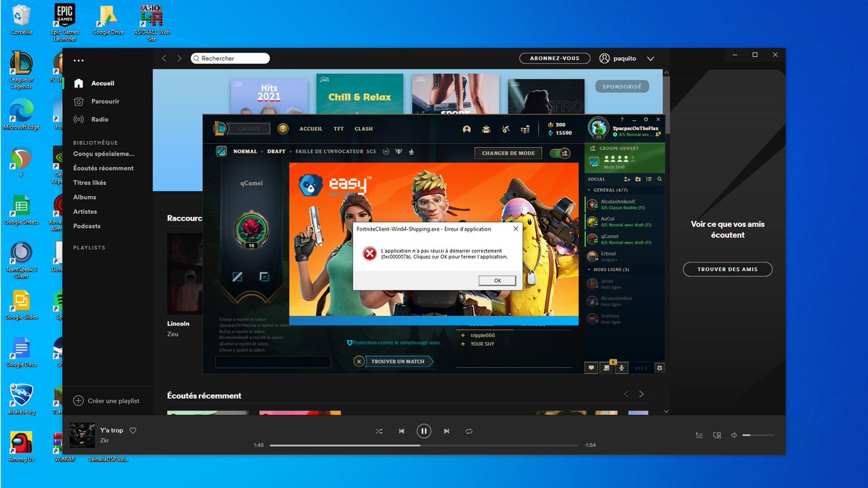The height and width of the screenshot is (488, 868).
Task: Click TROUVER UN MATCH in League client
Action: 398,361
